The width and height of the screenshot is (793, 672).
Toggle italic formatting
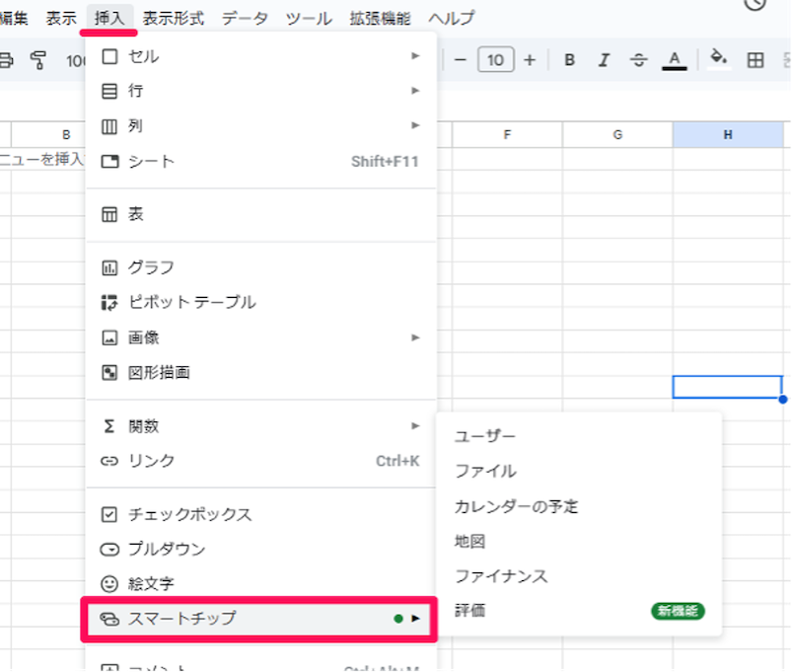[x=604, y=59]
